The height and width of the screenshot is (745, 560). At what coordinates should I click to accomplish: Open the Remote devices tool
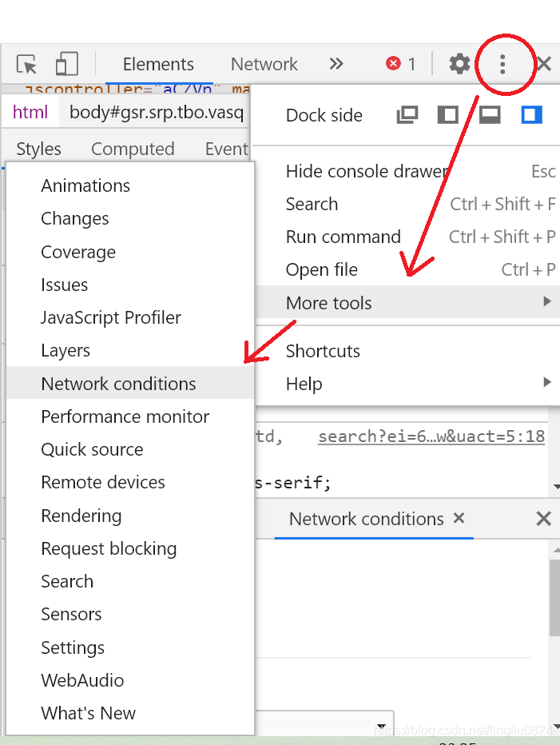point(130,482)
